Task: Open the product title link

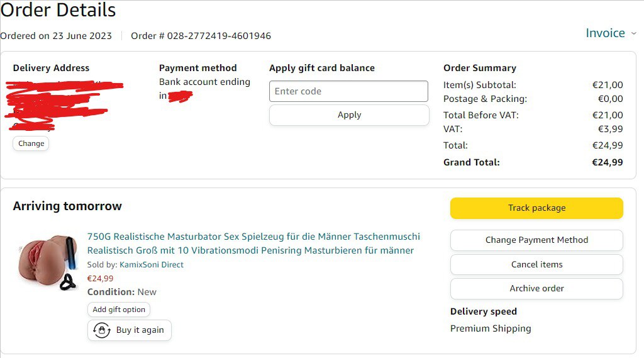Action: pos(253,243)
